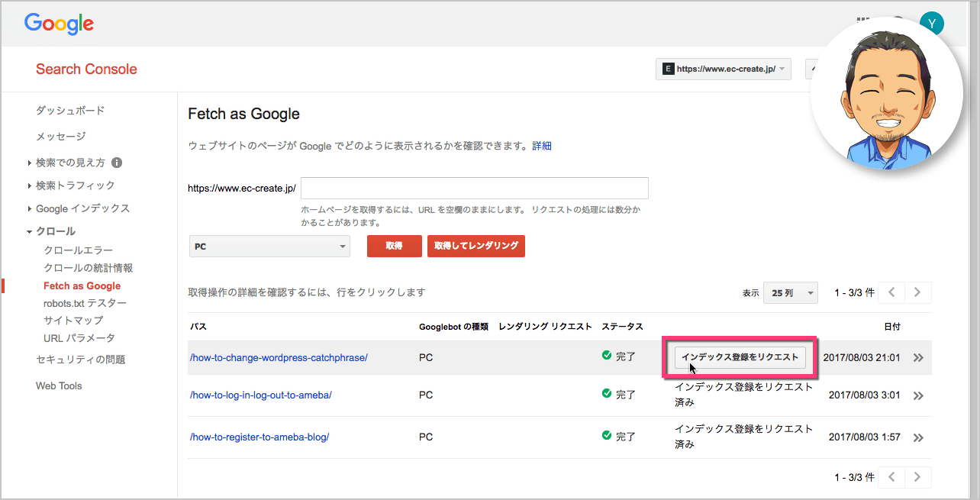This screenshot has height=500, width=980.
Task: Open サイトマップ page
Action: point(73,321)
